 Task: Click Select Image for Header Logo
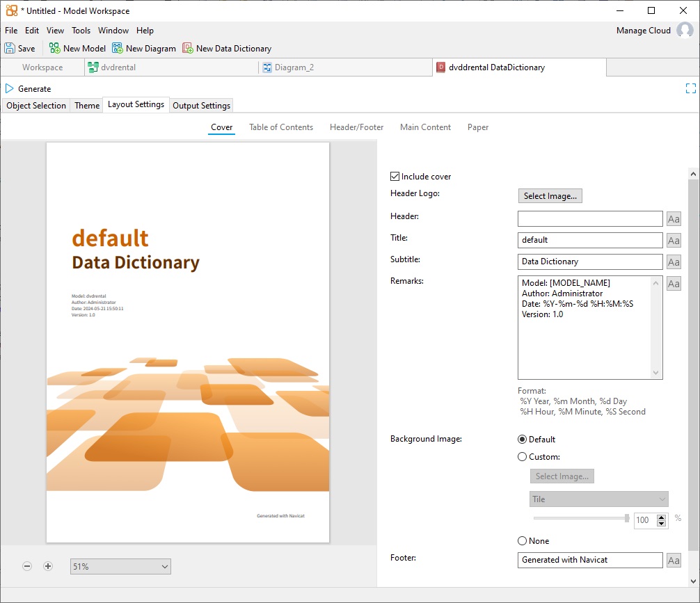coord(550,196)
